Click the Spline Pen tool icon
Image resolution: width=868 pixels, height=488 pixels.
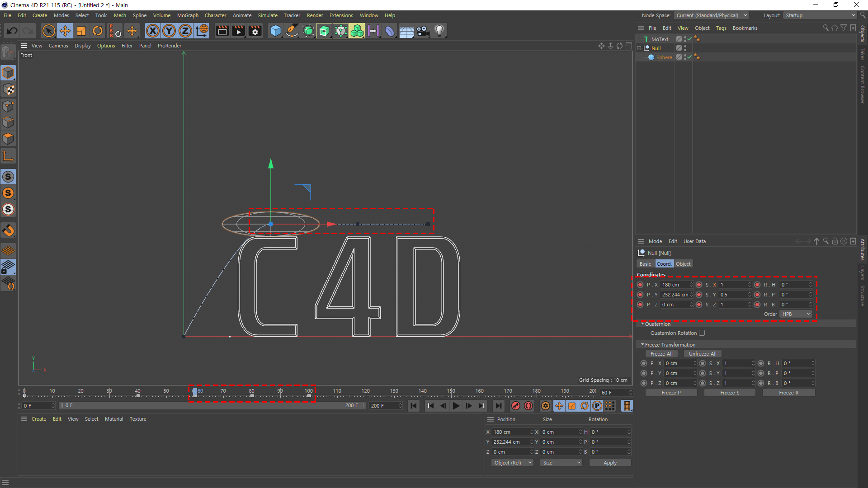pos(292,31)
